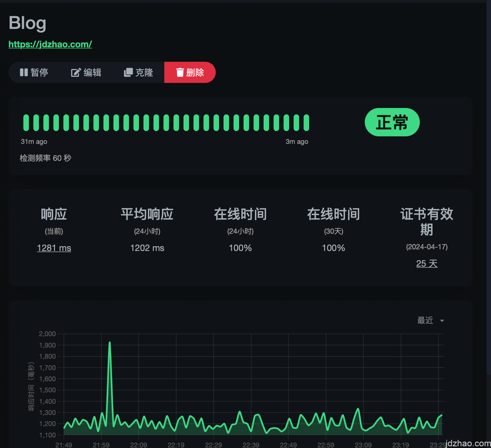
Task: Click the edit pencil icon
Action: pyautogui.click(x=76, y=72)
